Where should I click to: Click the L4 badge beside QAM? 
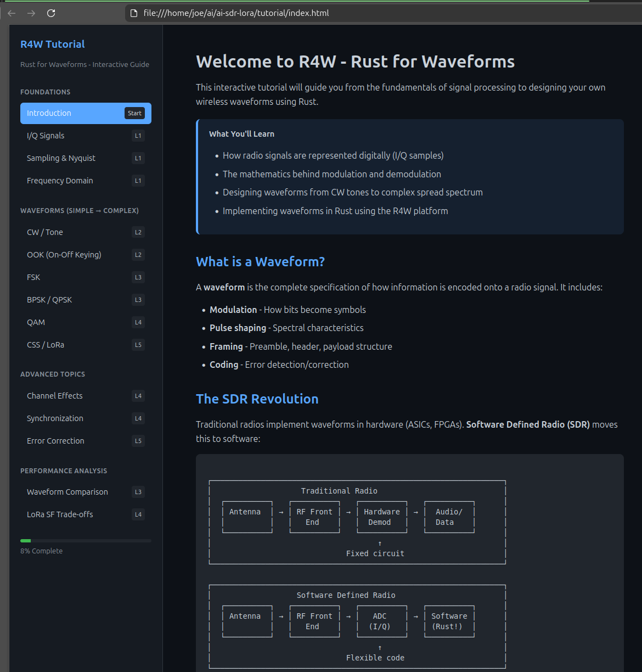138,322
